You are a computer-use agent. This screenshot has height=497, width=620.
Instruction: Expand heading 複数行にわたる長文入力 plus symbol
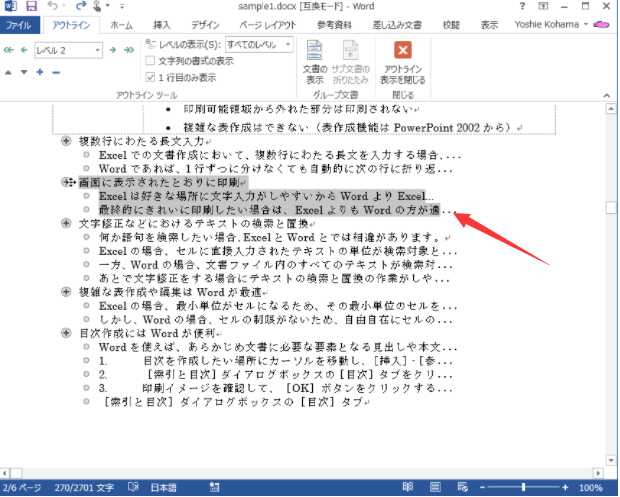coord(66,141)
